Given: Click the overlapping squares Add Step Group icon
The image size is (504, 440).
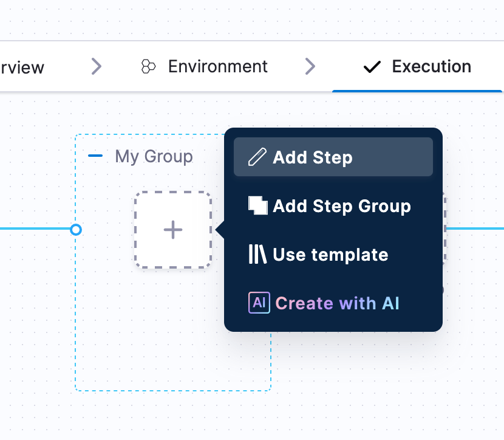Looking at the screenshot, I should coord(258,205).
